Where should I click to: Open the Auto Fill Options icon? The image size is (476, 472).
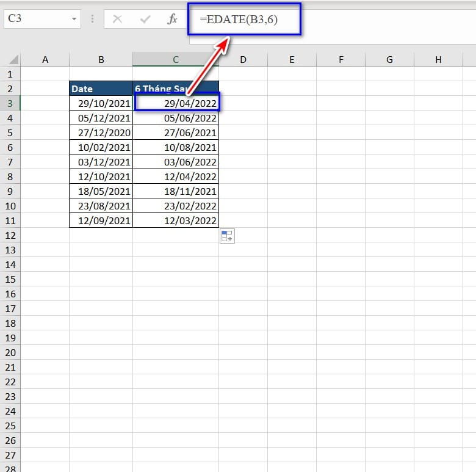point(227,236)
